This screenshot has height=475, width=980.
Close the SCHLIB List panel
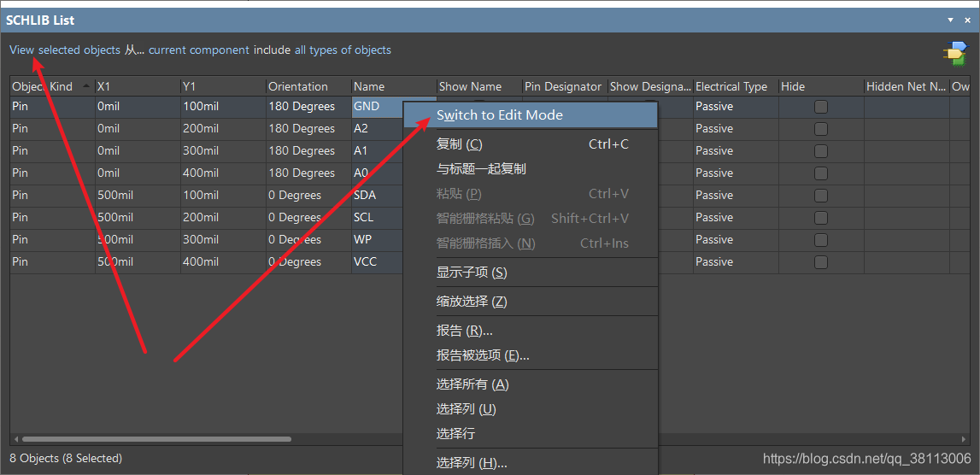pyautogui.click(x=969, y=20)
